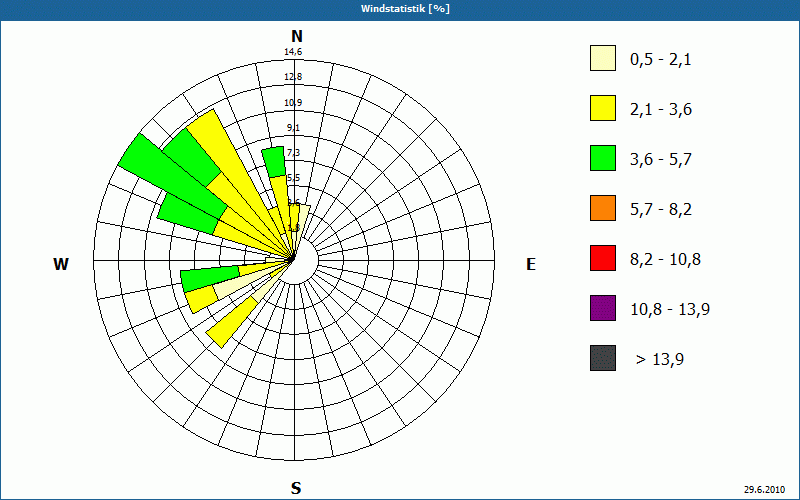Click the red 8,2 - 10,8 legend swatch

point(603,258)
